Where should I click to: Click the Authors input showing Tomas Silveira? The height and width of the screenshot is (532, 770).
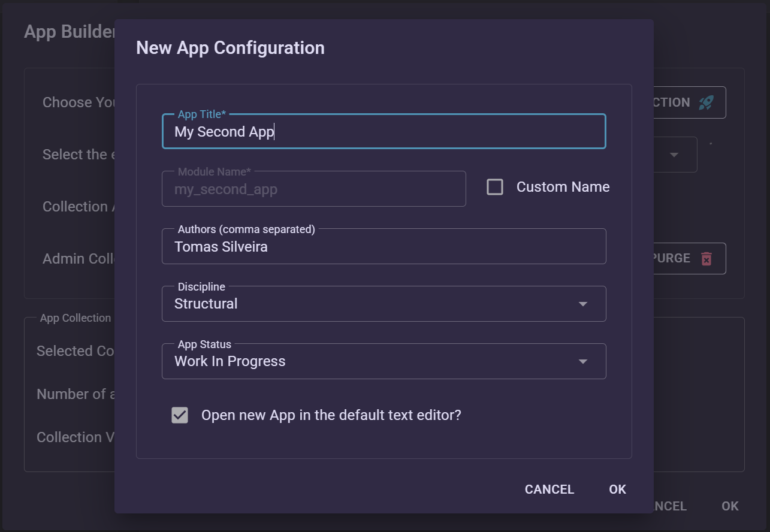(x=384, y=246)
